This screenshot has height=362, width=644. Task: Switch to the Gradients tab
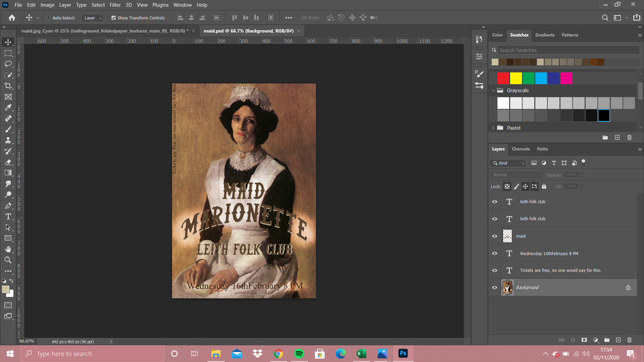click(544, 35)
